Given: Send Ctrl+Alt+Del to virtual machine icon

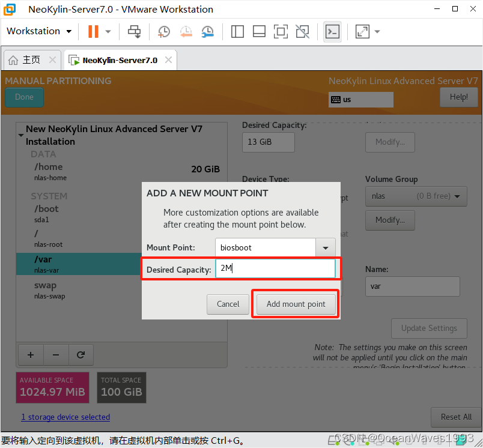Looking at the screenshot, I should click(135, 31).
